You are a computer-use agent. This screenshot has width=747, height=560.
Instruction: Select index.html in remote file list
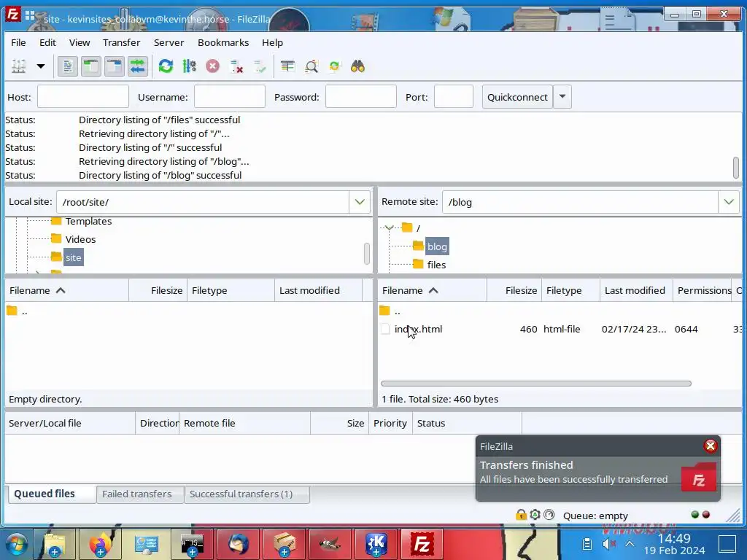click(x=418, y=329)
